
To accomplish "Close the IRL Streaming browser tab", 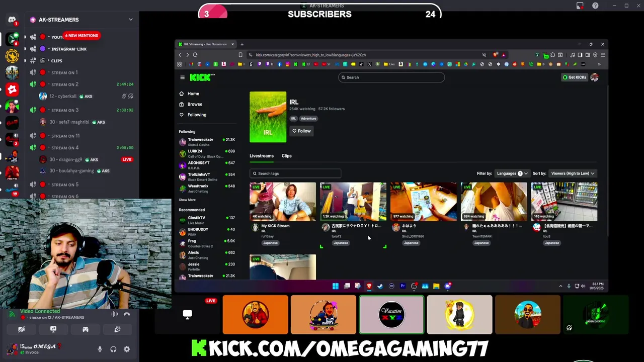I will [232, 44].
